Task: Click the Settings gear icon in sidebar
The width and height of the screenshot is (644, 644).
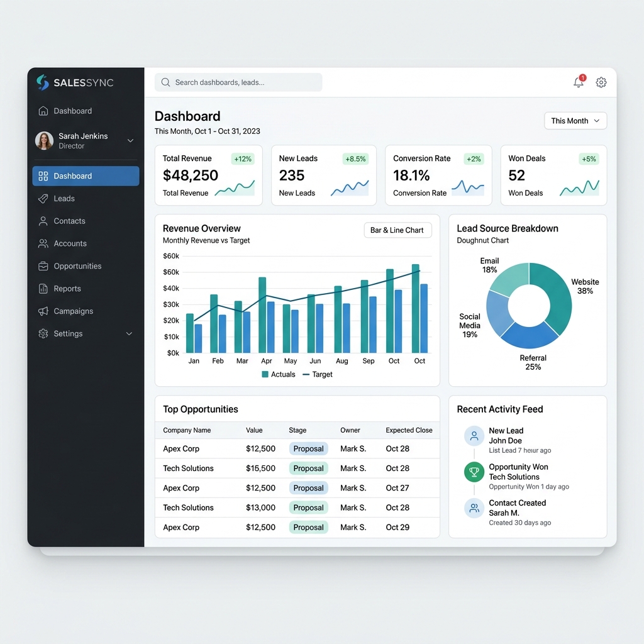Action: click(43, 333)
